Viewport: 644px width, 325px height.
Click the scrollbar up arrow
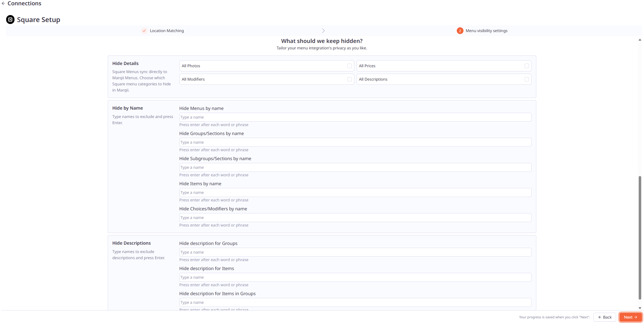640,40
